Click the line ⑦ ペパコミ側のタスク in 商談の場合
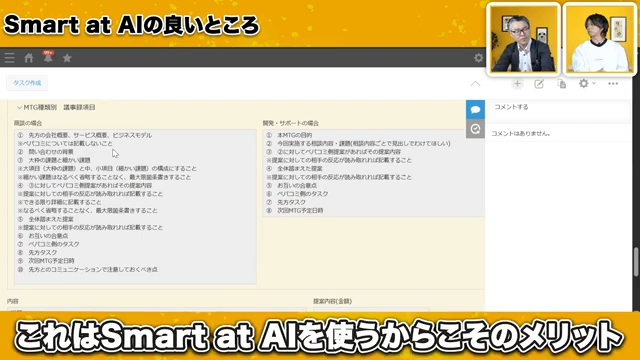Viewport: 640px width, 360px height. tap(48, 244)
